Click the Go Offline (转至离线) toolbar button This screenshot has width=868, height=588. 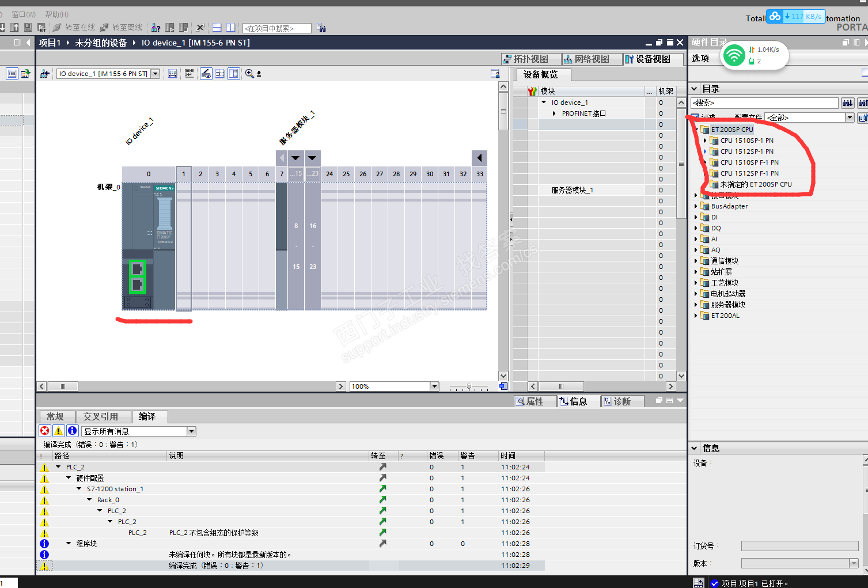tap(121, 28)
